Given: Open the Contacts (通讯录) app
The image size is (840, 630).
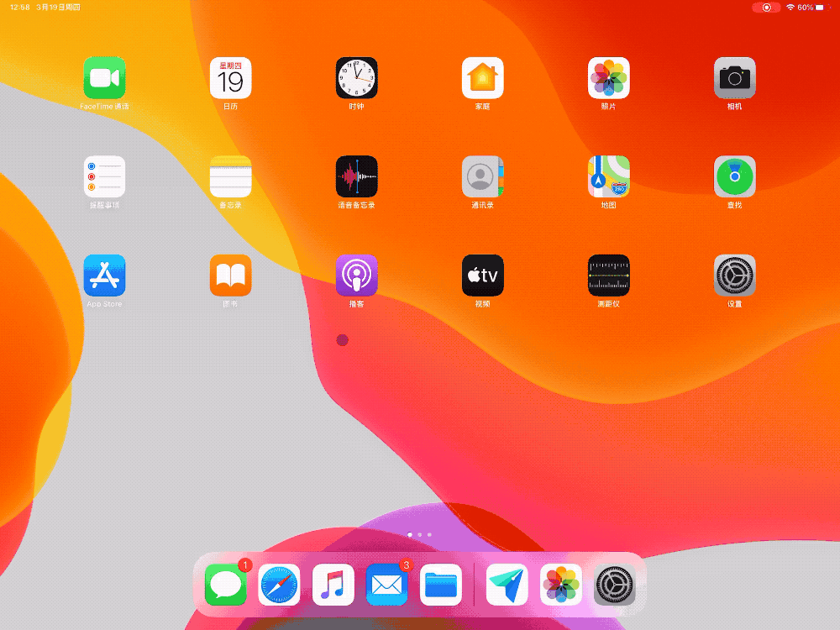Looking at the screenshot, I should click(x=482, y=176).
